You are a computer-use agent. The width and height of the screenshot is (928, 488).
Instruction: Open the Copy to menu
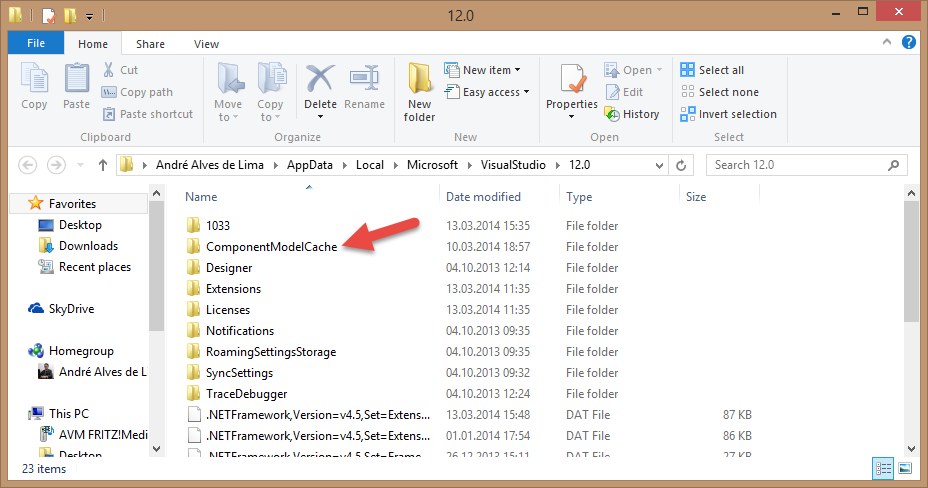(270, 93)
